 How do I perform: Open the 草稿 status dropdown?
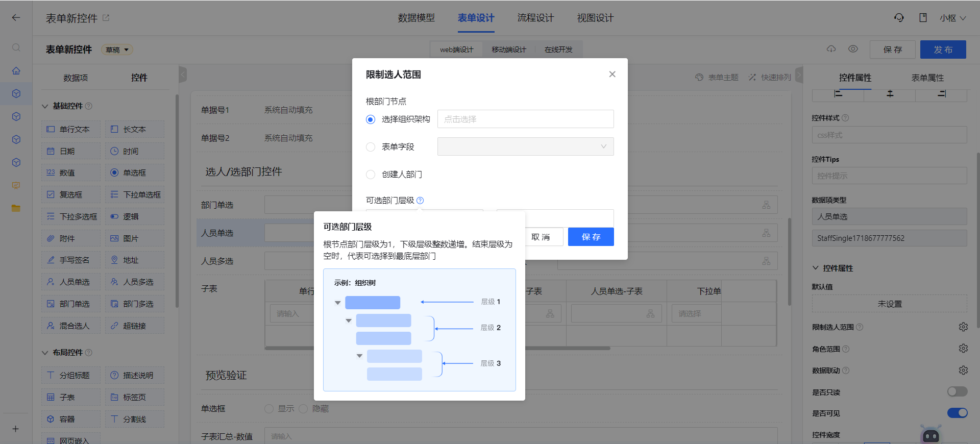click(117, 50)
